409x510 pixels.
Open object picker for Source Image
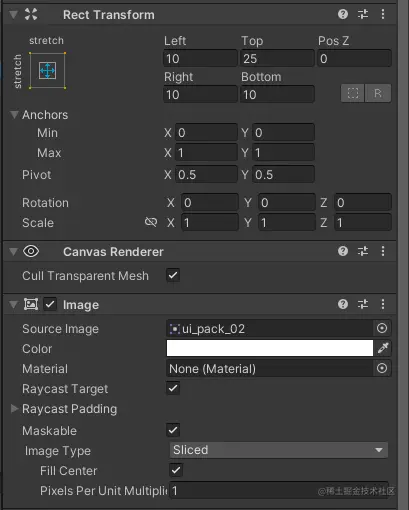coord(382,328)
